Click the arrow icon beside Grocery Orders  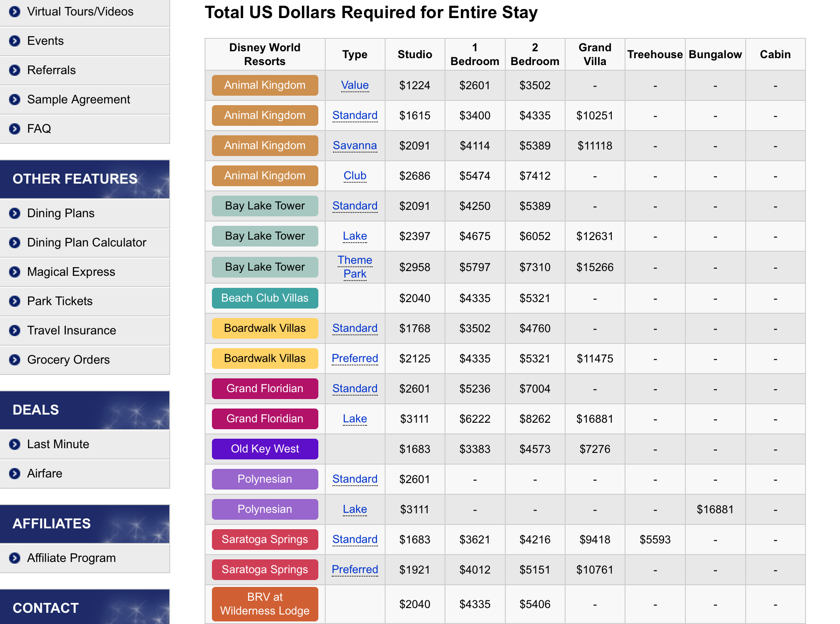[15, 360]
